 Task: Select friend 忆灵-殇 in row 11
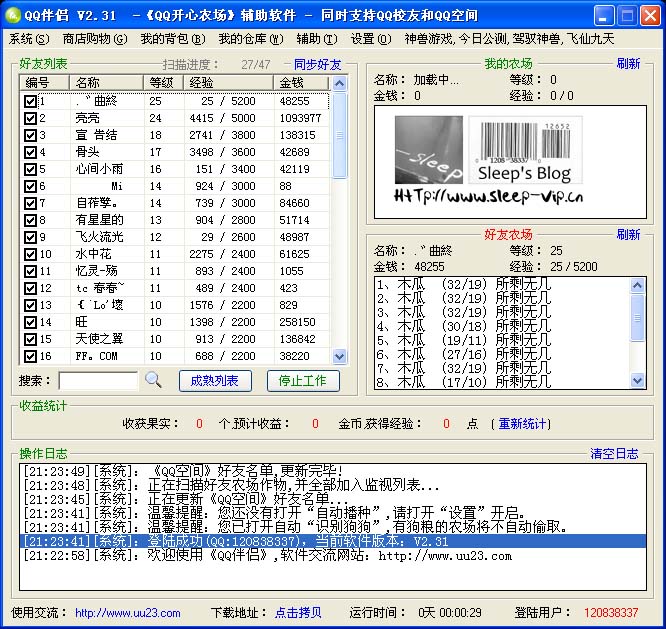175,271
